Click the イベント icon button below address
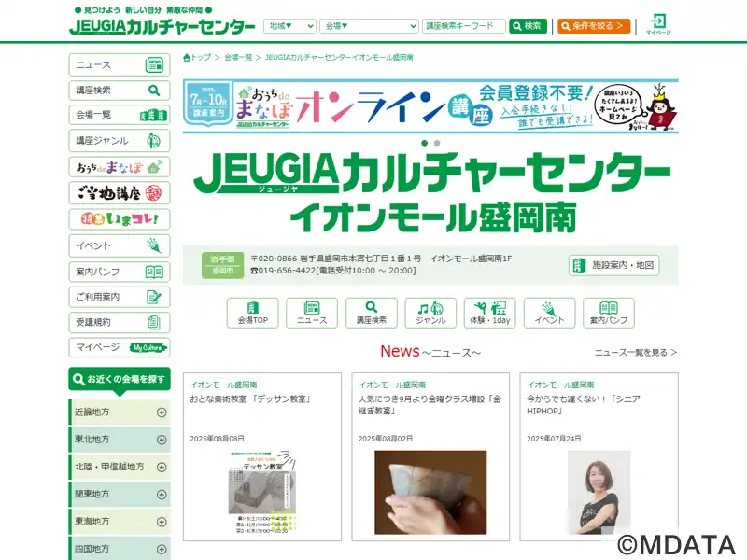This screenshot has height=560, width=747. click(x=549, y=313)
